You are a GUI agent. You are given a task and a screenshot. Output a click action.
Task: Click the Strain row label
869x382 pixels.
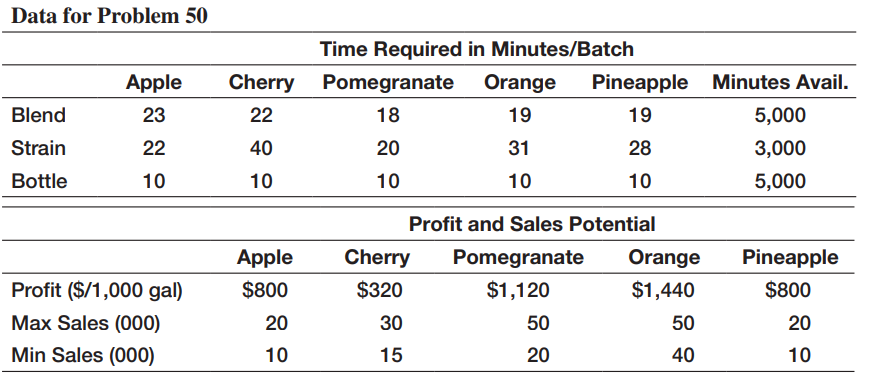point(39,148)
